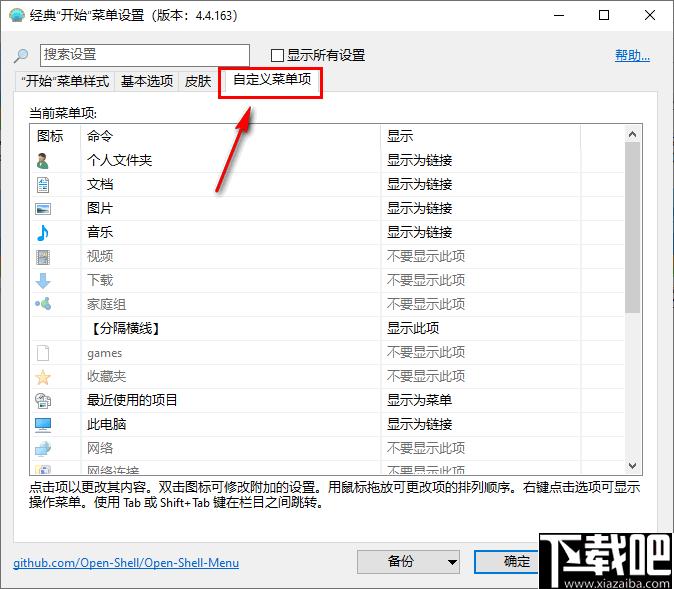Viewport: 674px width, 589px height.
Task: Select the 文档 command entry
Action: click(100, 185)
